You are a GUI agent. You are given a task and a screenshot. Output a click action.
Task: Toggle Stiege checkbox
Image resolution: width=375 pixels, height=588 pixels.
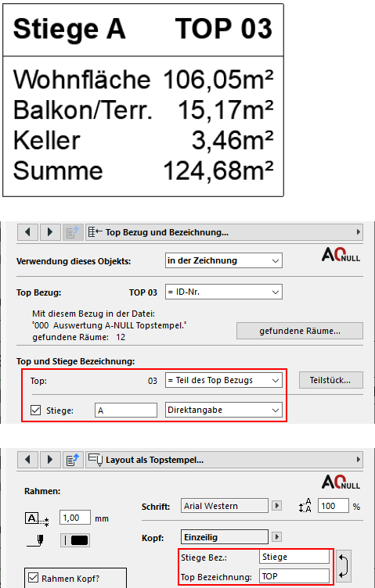click(36, 411)
